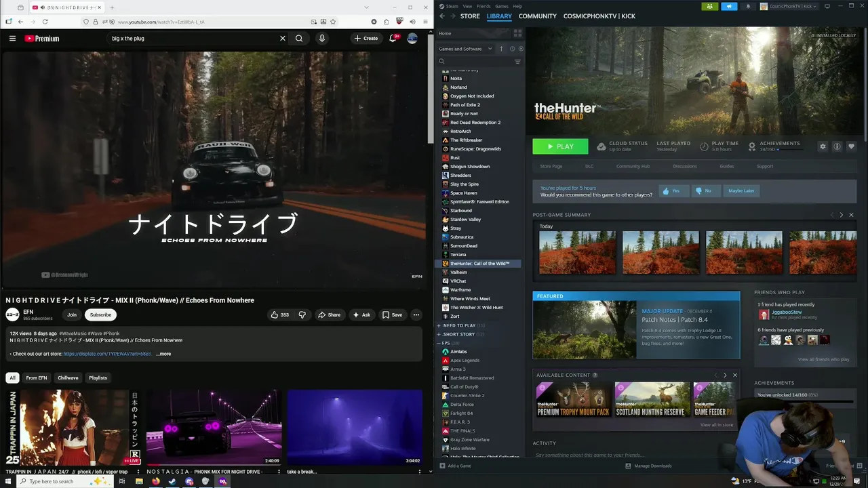Open Steam friends activity green button
Image resolution: width=868 pixels, height=488 pixels.
tap(709, 6)
